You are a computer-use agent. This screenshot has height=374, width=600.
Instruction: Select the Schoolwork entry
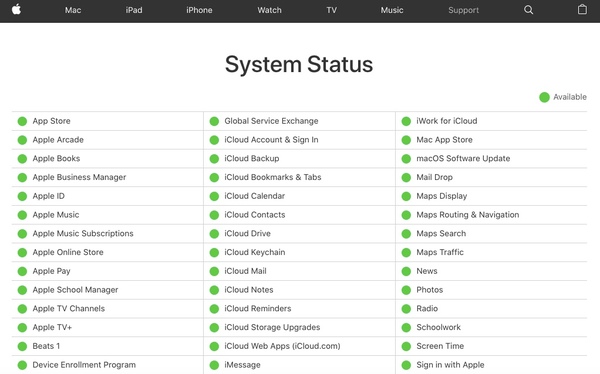(439, 327)
